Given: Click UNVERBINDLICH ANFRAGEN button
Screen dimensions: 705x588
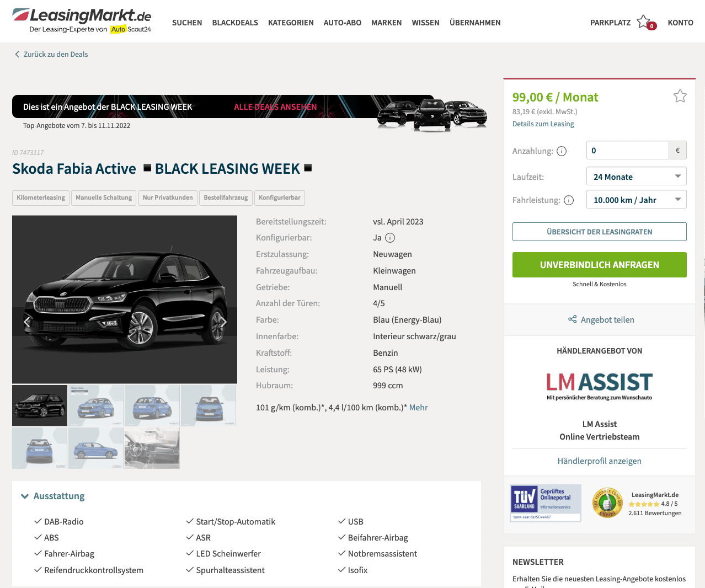Looking at the screenshot, I should coord(599,265).
